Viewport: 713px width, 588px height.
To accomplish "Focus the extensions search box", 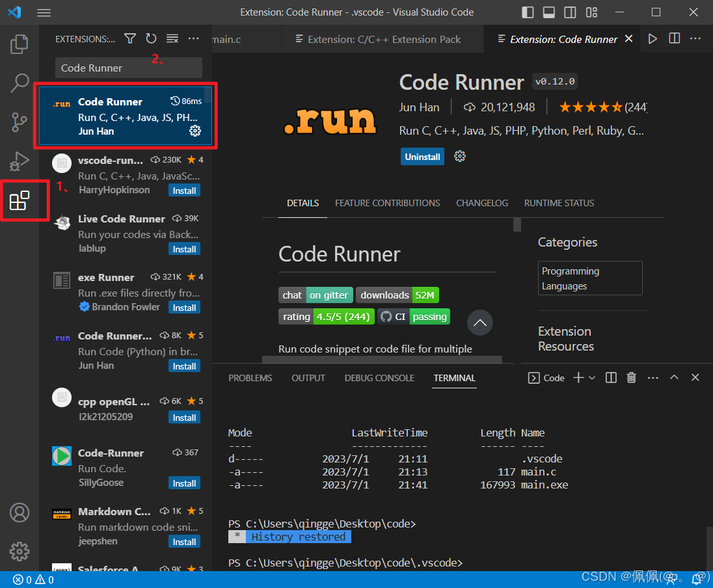I will pyautogui.click(x=129, y=68).
